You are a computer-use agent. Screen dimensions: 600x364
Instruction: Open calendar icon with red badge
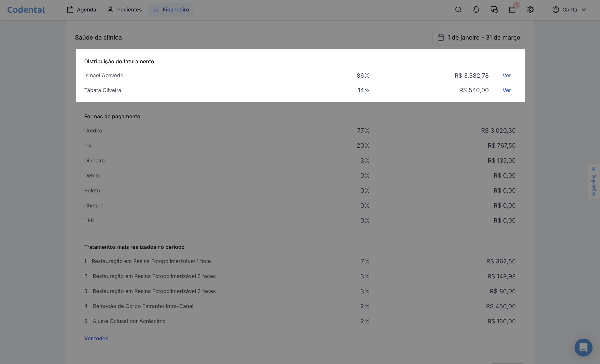(x=512, y=10)
